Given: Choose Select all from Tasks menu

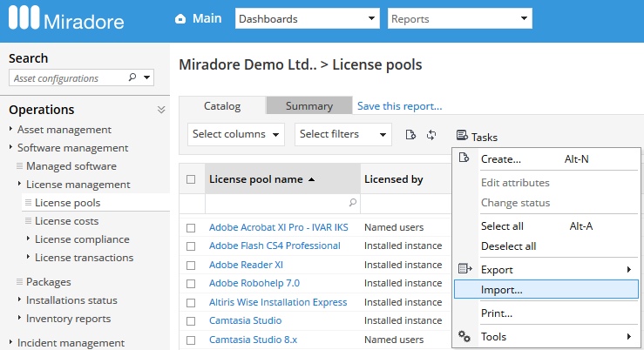Looking at the screenshot, I should coord(502,226).
